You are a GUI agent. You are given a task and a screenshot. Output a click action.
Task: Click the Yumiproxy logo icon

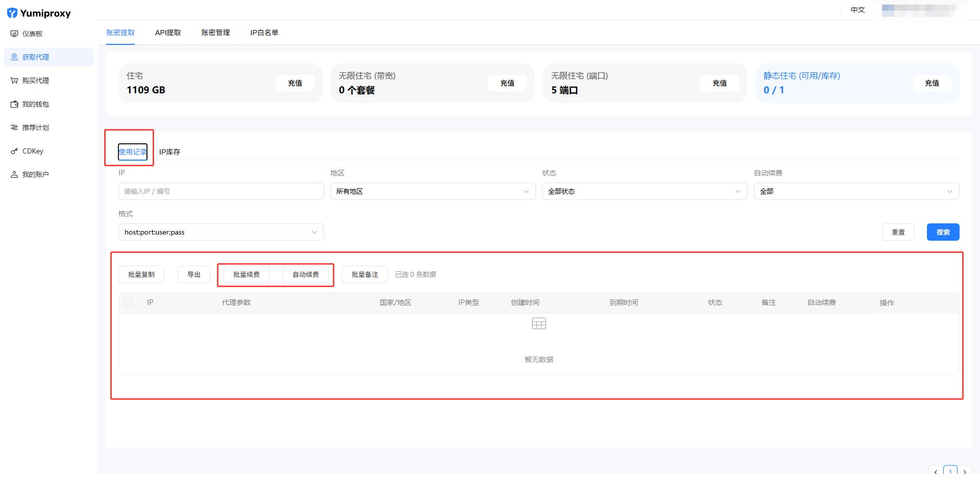pyautogui.click(x=12, y=13)
